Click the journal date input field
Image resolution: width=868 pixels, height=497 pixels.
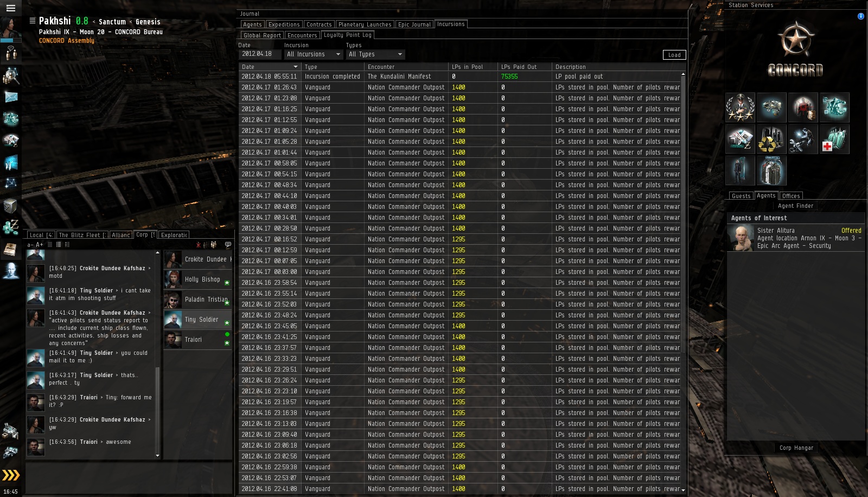(x=260, y=54)
